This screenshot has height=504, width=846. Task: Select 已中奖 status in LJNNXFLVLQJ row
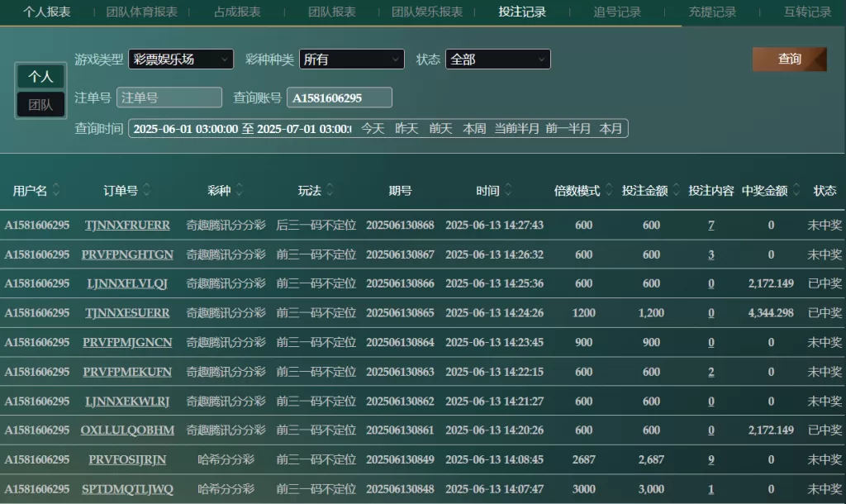(x=825, y=283)
